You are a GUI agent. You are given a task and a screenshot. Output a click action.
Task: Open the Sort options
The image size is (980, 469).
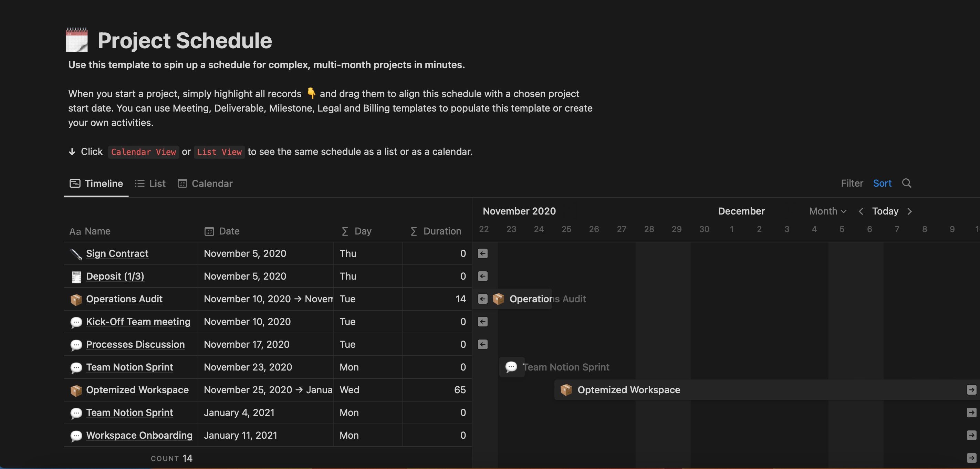882,183
